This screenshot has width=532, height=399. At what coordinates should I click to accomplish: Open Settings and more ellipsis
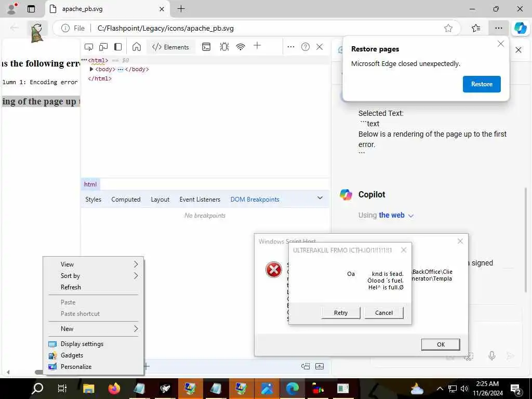(x=498, y=28)
